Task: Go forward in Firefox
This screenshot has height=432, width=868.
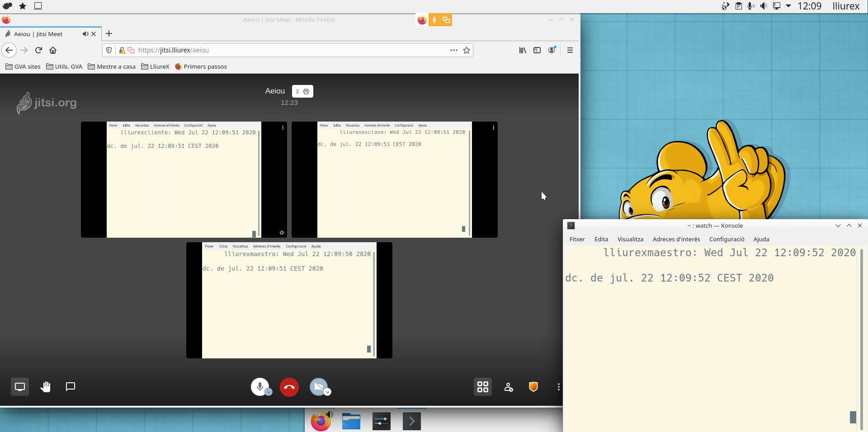Action: tap(24, 50)
